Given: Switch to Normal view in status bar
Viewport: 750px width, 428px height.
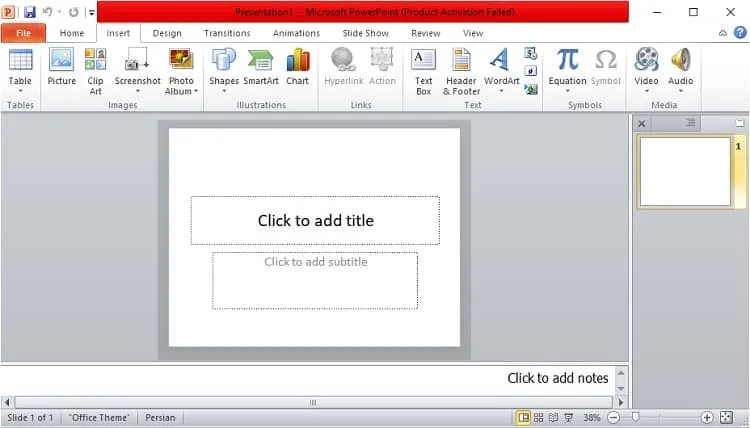Looking at the screenshot, I should [523, 417].
